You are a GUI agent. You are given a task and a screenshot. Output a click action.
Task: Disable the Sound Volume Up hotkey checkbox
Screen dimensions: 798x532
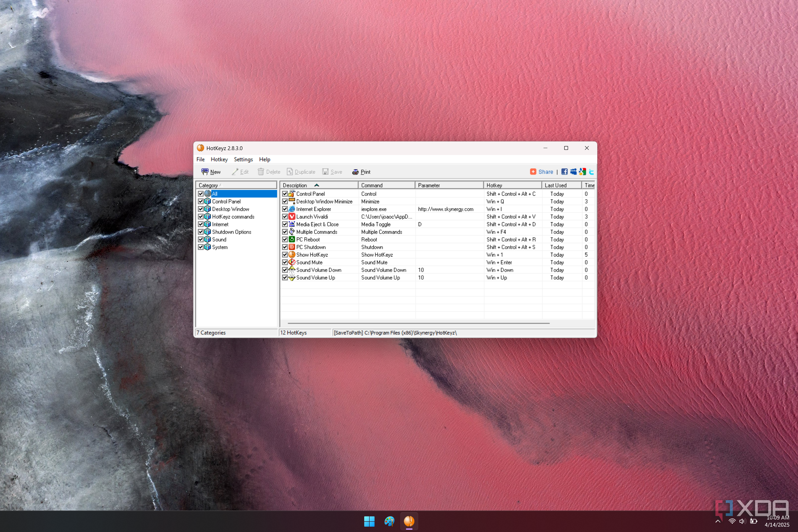click(285, 278)
